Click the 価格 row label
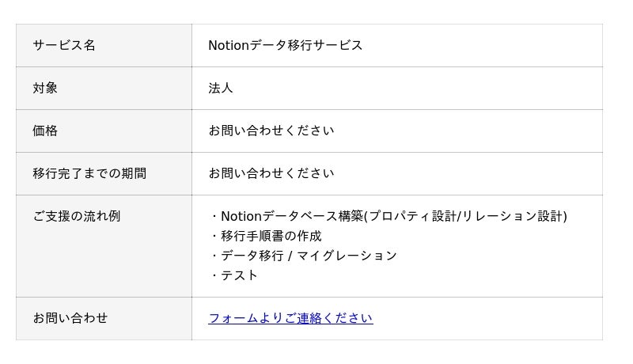Image resolution: width=633 pixels, height=364 pixels. pyautogui.click(x=45, y=131)
